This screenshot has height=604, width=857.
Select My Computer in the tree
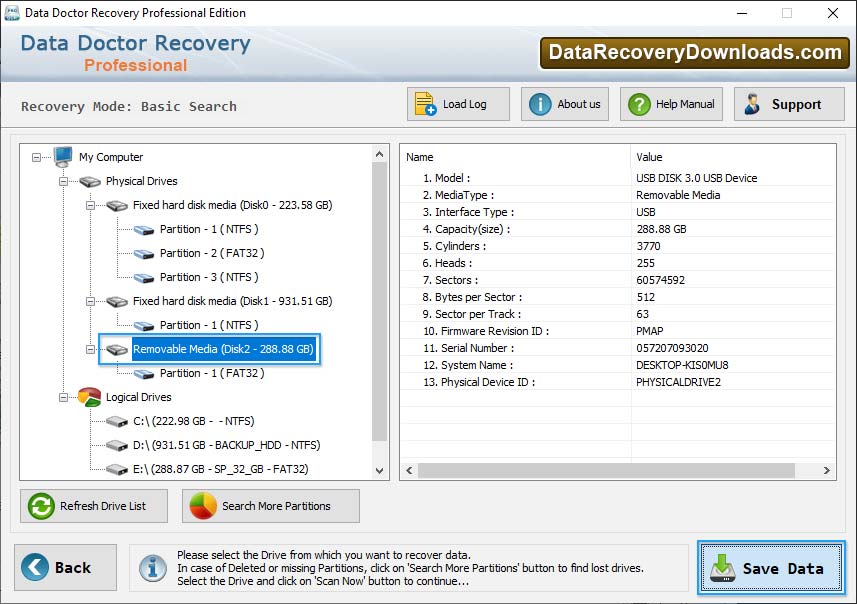click(111, 157)
